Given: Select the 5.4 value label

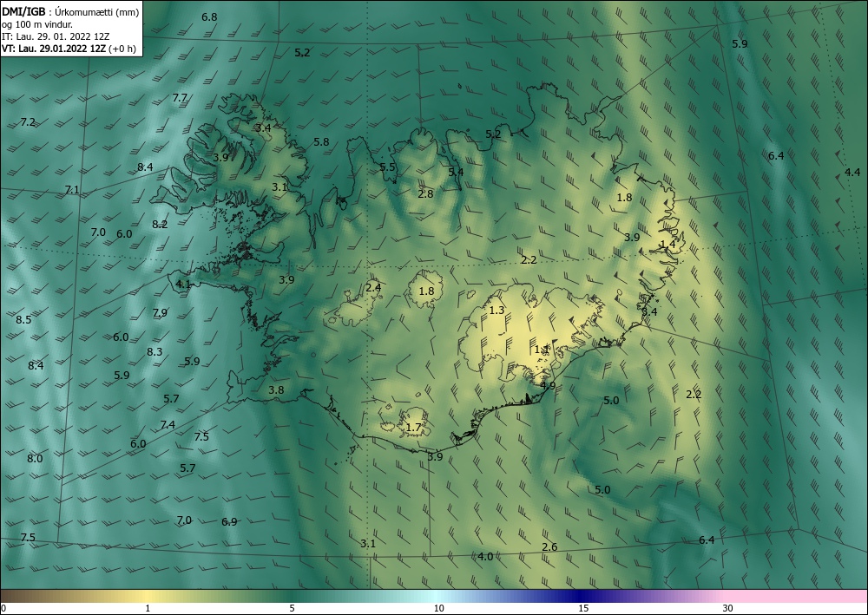Looking at the screenshot, I should click(x=457, y=172).
